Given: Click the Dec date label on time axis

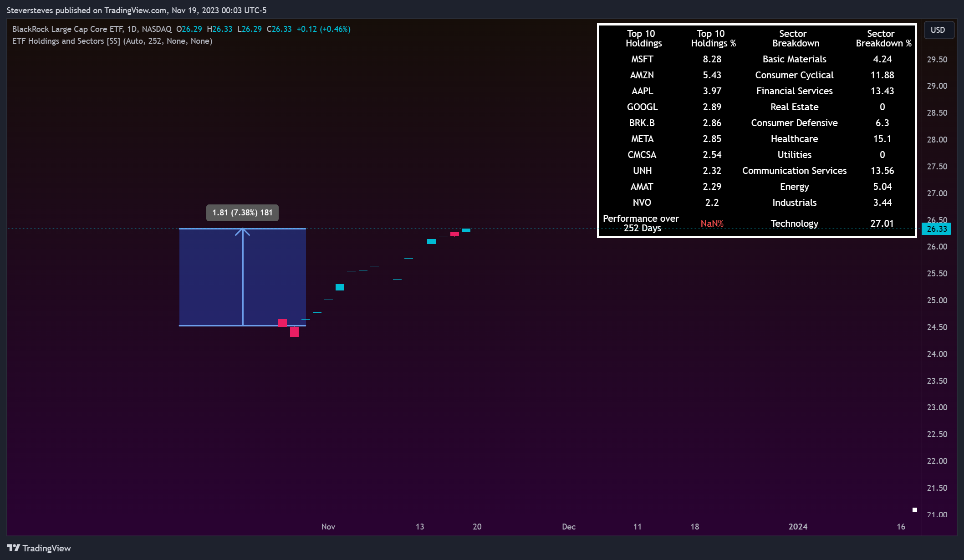Looking at the screenshot, I should pos(569,527).
